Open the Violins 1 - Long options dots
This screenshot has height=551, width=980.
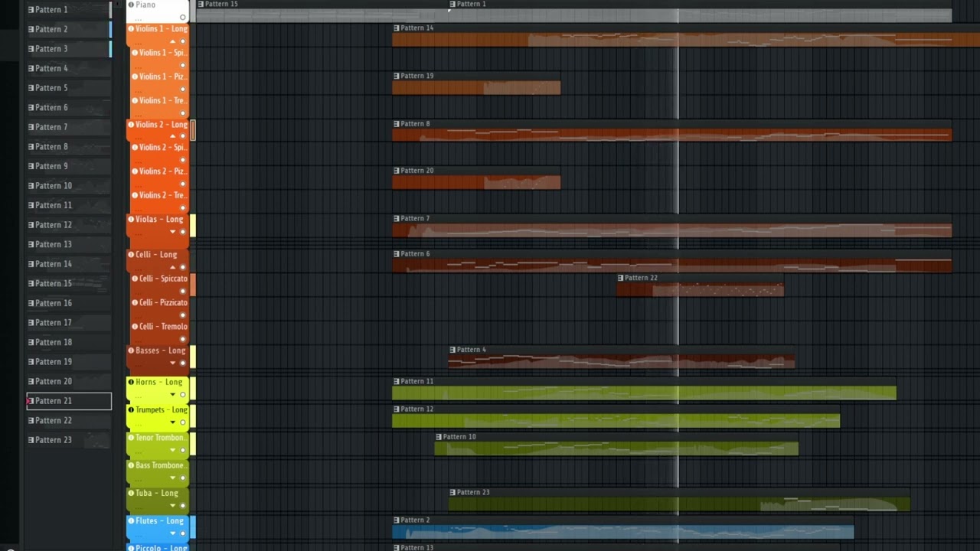[x=139, y=44]
